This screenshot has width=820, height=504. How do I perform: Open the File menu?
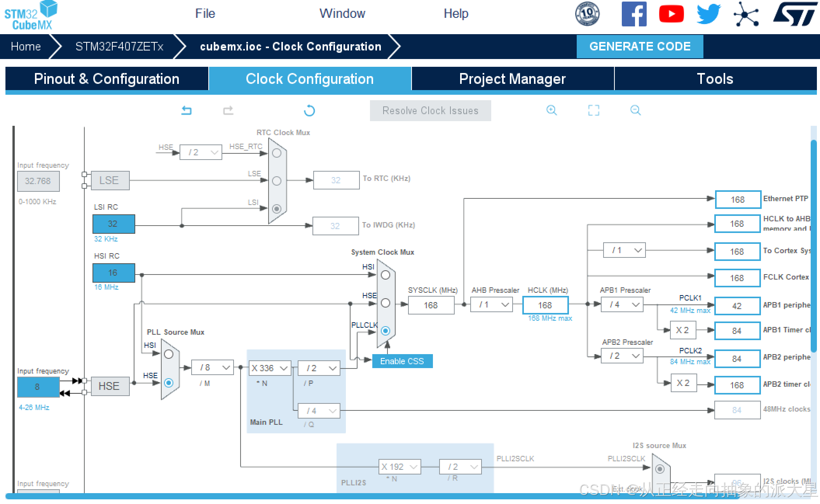click(205, 14)
